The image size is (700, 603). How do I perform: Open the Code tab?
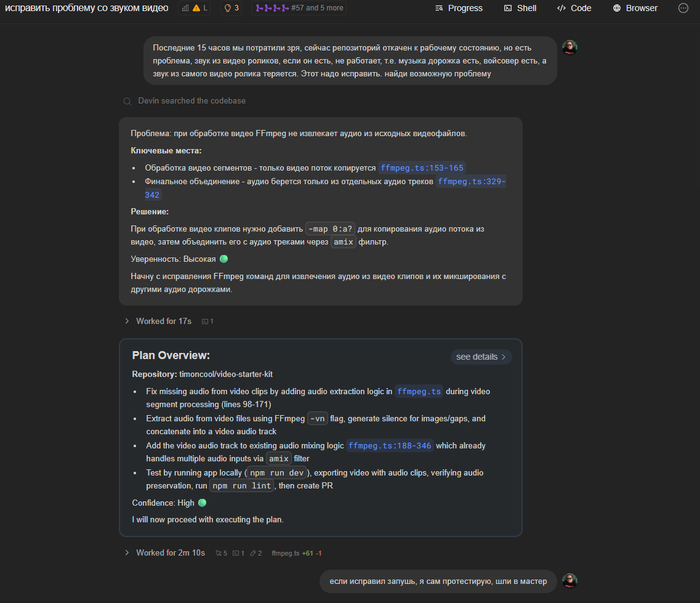(x=574, y=8)
